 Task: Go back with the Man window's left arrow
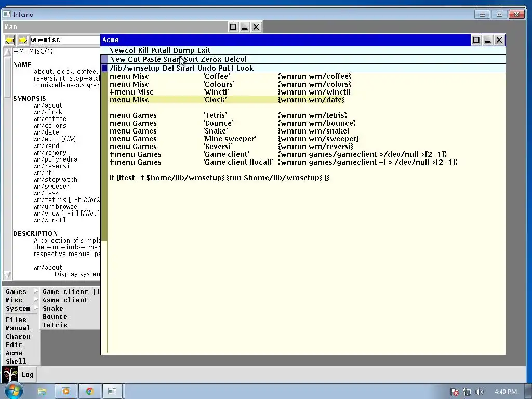click(x=9, y=41)
